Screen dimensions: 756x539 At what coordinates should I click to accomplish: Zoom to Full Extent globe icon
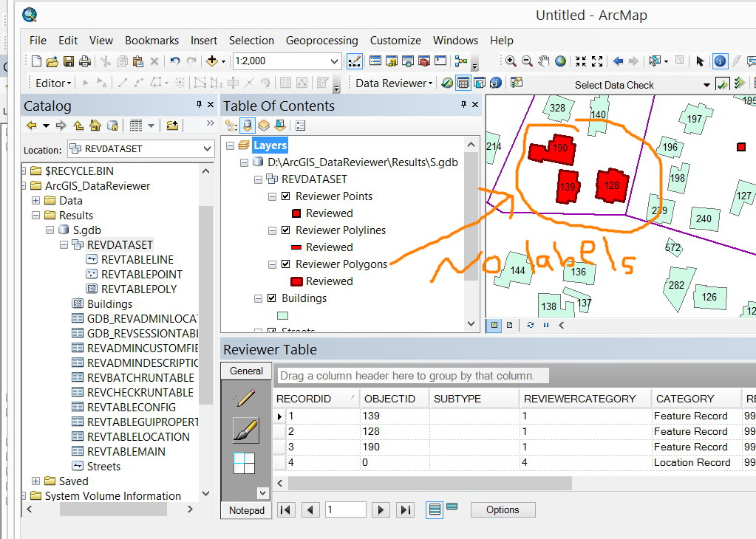point(560,61)
